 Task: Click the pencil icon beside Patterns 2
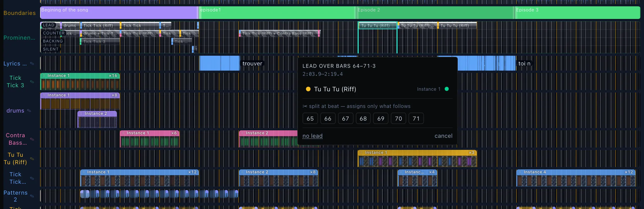coord(32,196)
